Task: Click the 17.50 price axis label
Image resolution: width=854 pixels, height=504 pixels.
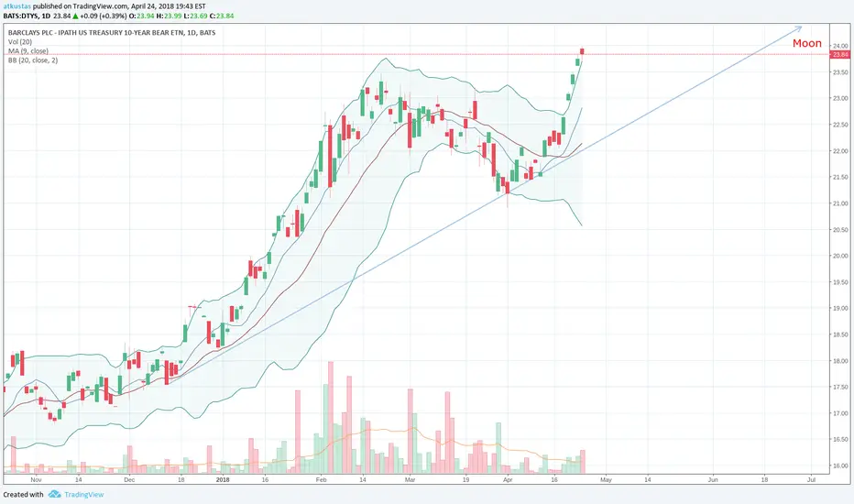Action: 840,387
